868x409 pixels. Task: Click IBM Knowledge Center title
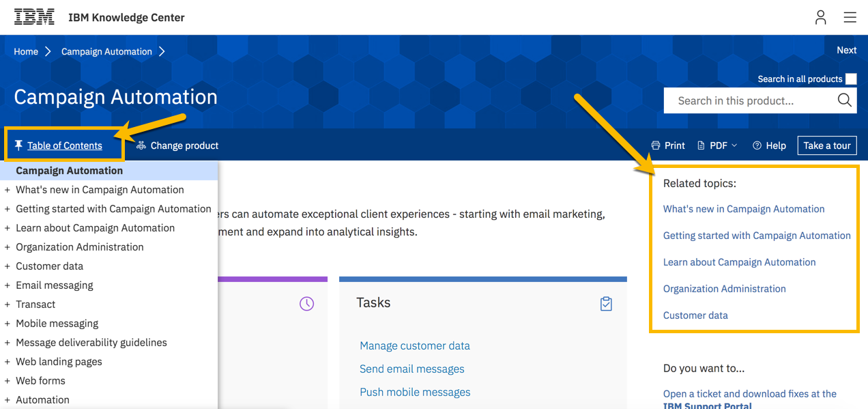coord(126,18)
